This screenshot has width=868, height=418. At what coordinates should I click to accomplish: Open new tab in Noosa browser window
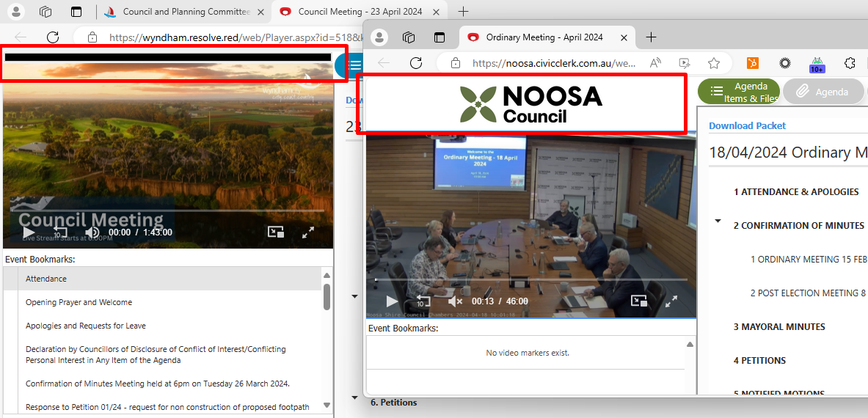[x=651, y=37]
